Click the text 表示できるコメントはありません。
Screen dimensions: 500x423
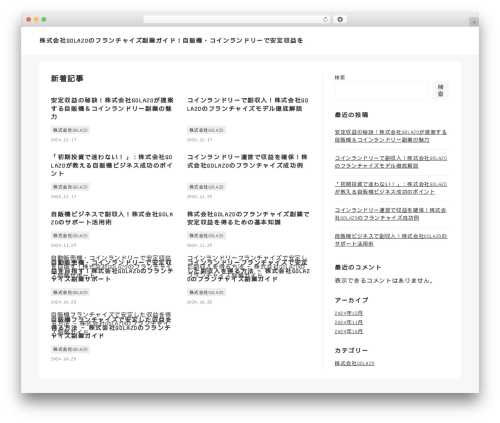384,281
